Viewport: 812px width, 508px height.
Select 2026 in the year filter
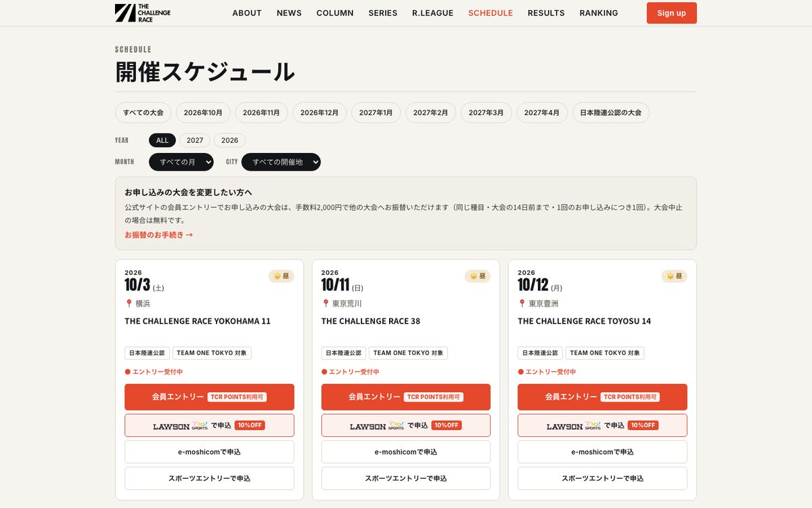pyautogui.click(x=230, y=140)
